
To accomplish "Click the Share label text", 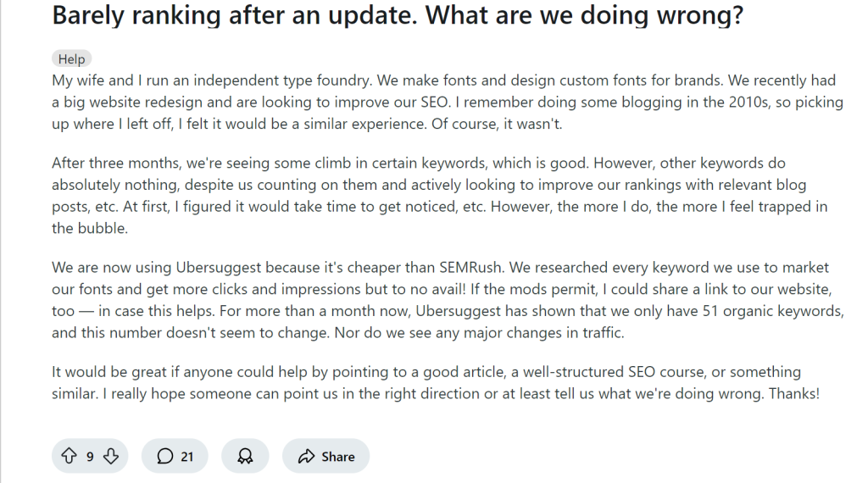I will point(337,457).
